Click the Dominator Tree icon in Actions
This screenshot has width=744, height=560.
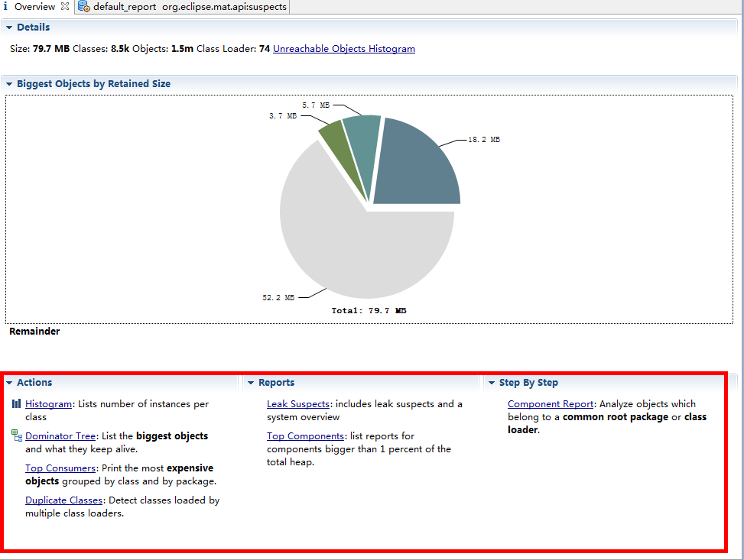[15, 435]
